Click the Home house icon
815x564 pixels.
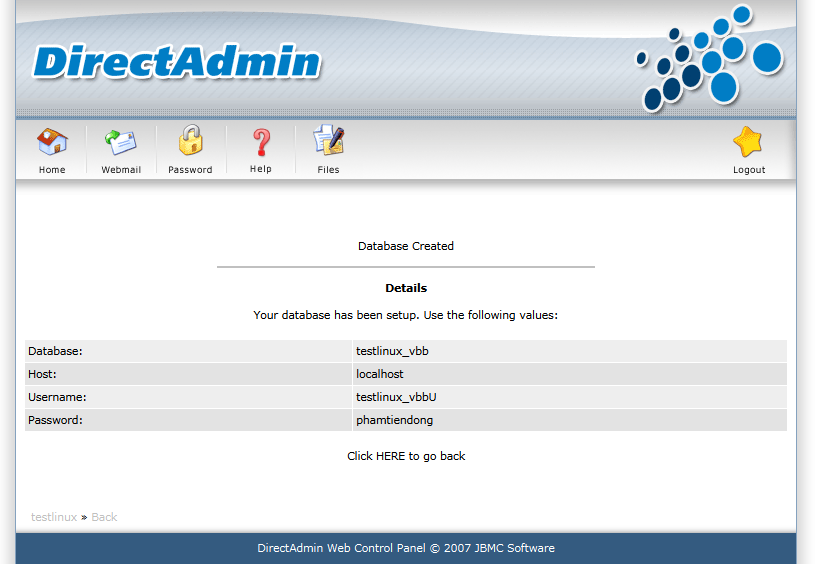(x=52, y=141)
